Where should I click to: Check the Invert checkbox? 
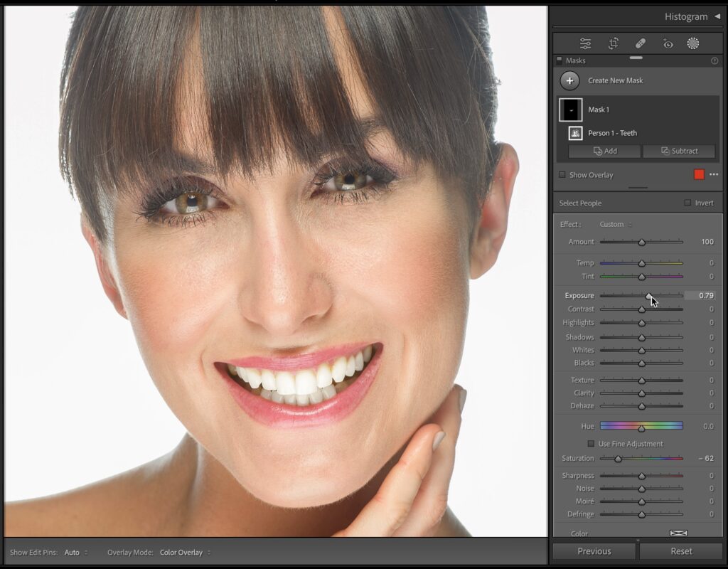687,203
